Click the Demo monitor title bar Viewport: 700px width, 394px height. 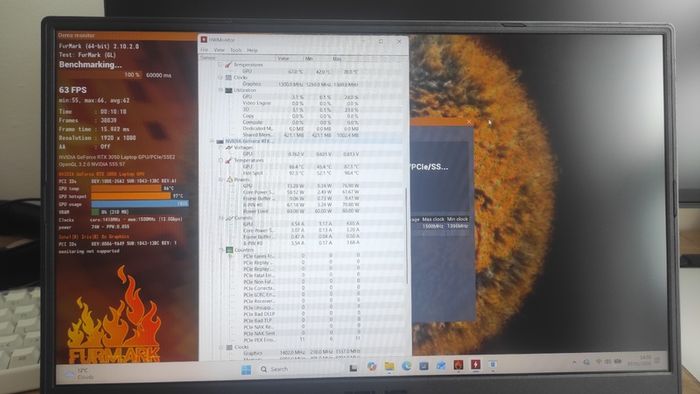coord(127,35)
